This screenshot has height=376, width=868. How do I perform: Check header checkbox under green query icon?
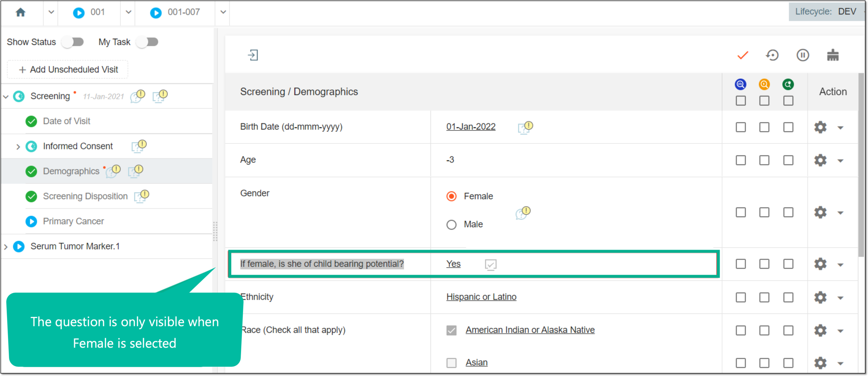(788, 101)
